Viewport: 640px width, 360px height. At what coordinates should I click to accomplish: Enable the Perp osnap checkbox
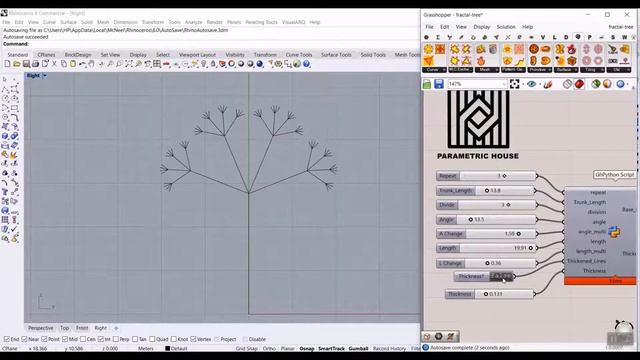(116, 339)
